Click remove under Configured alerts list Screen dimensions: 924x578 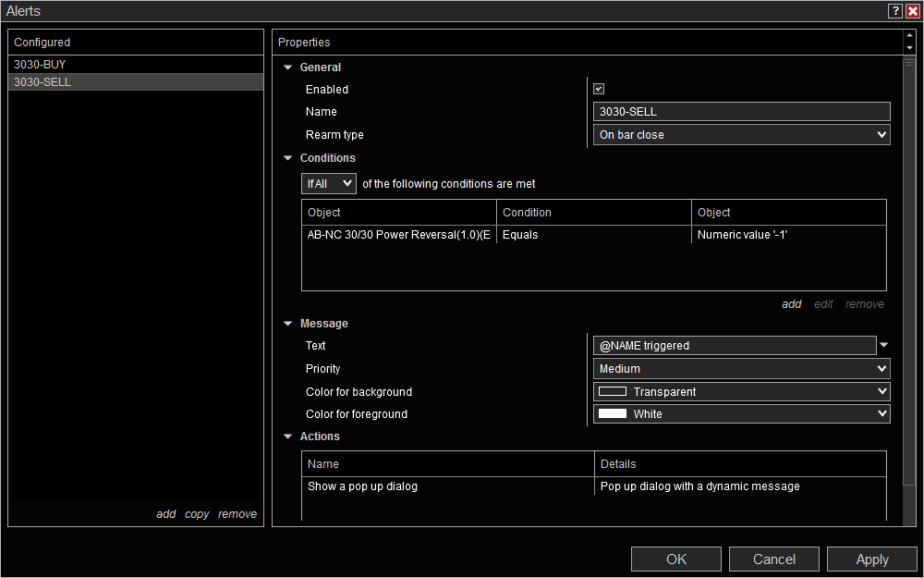(x=237, y=514)
